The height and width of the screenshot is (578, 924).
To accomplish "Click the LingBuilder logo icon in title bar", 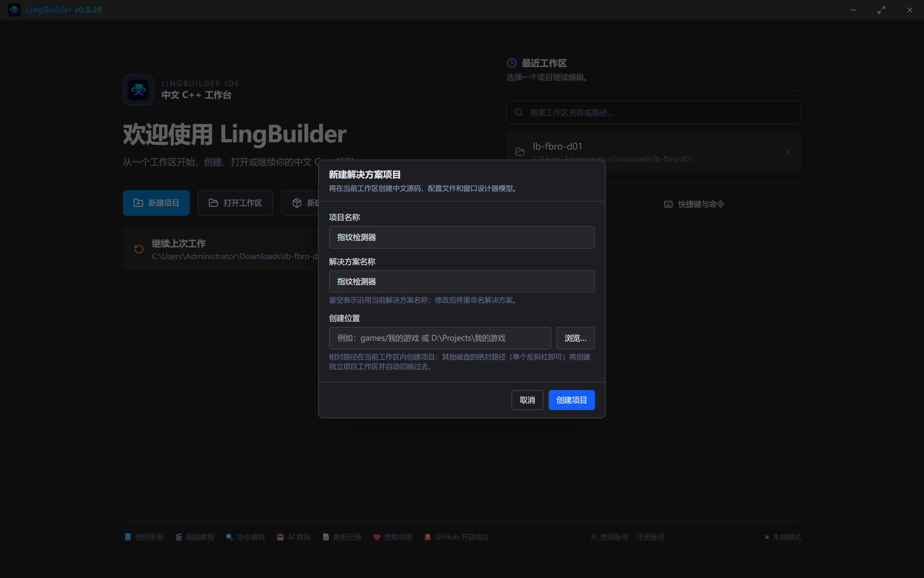I will [14, 10].
